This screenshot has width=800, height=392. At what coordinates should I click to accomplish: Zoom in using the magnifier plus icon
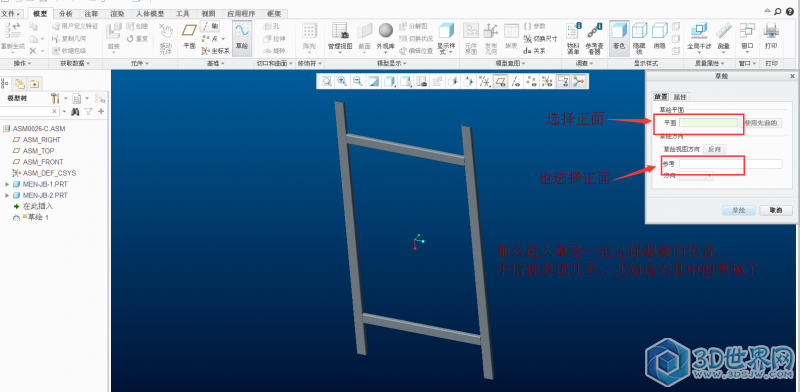[342, 81]
